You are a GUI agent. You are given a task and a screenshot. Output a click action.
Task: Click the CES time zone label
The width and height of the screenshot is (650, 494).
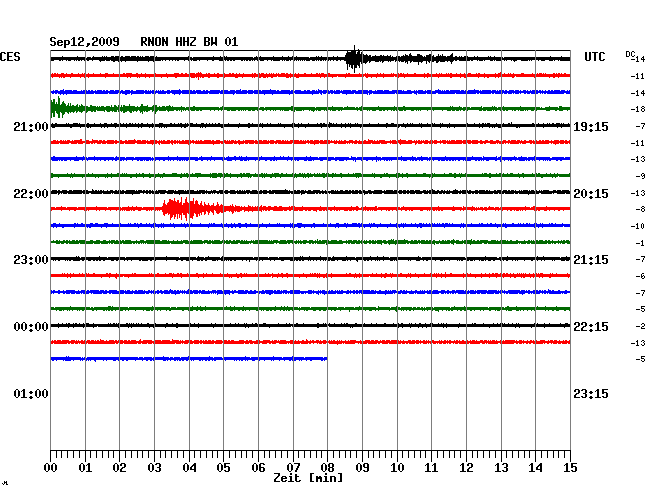pos(10,57)
